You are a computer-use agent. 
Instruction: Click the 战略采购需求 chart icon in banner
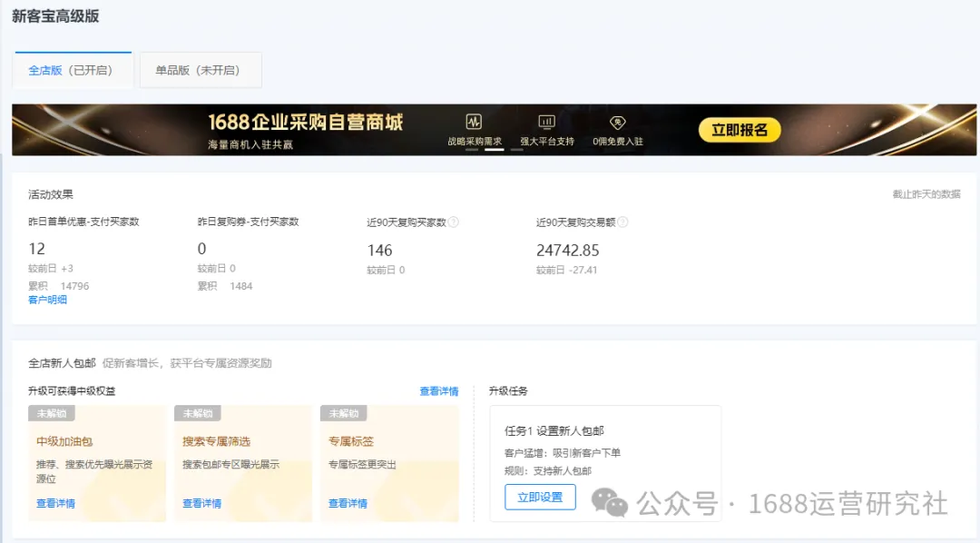[x=474, y=122]
